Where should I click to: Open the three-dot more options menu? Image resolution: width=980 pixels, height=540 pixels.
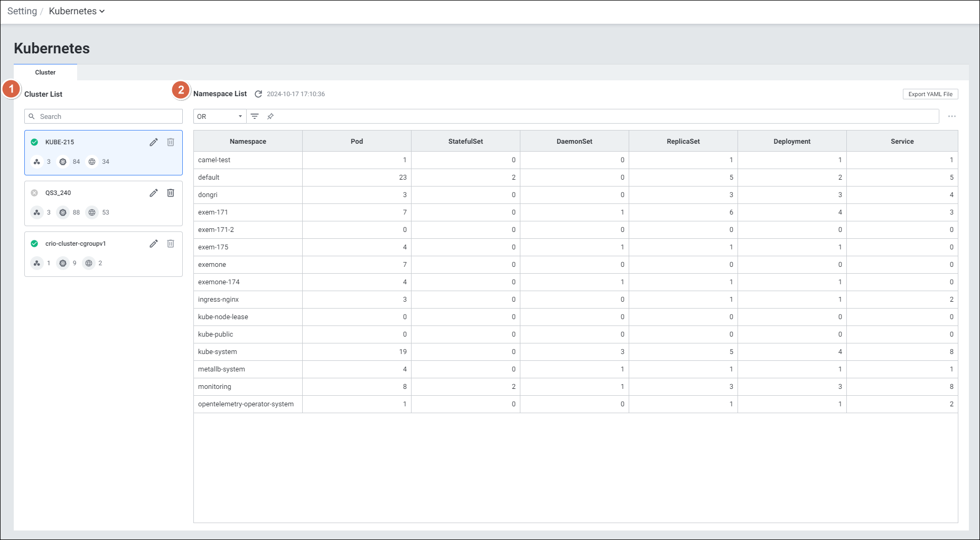click(x=951, y=116)
